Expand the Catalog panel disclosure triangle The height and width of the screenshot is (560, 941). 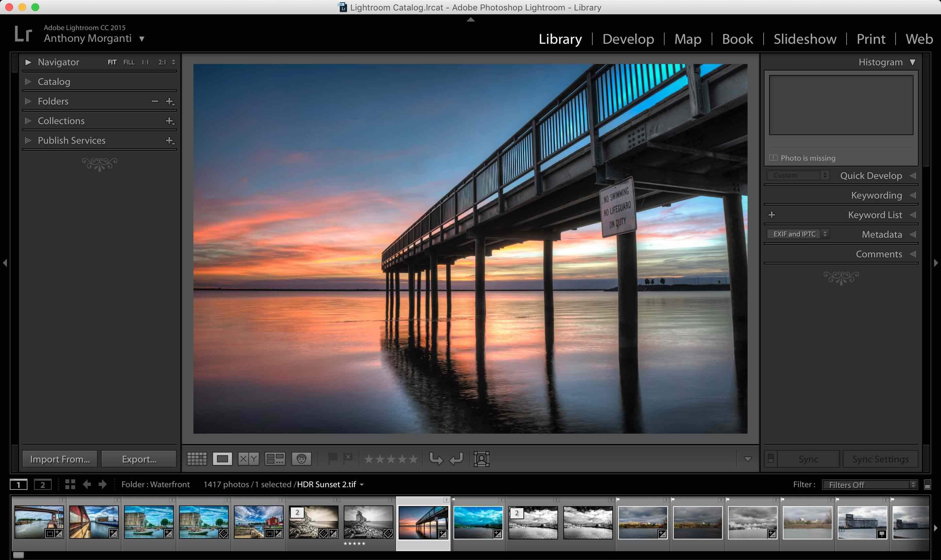click(x=29, y=81)
